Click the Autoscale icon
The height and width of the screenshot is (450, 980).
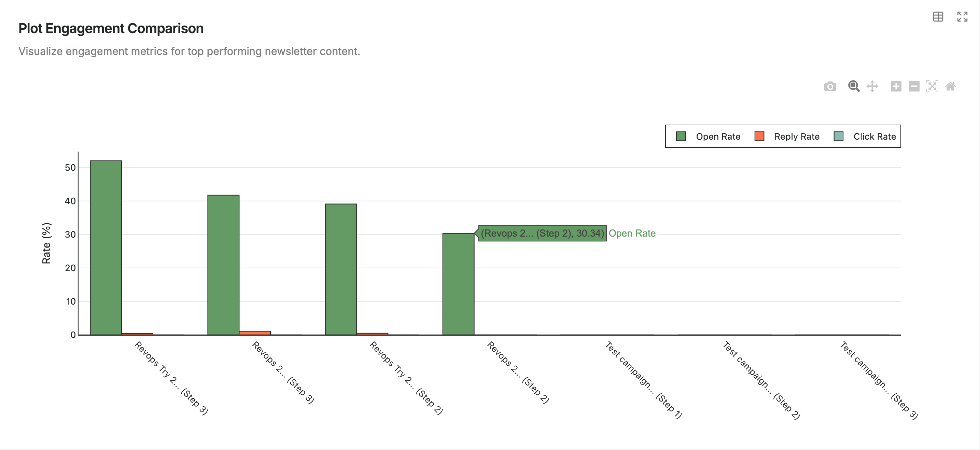click(932, 86)
